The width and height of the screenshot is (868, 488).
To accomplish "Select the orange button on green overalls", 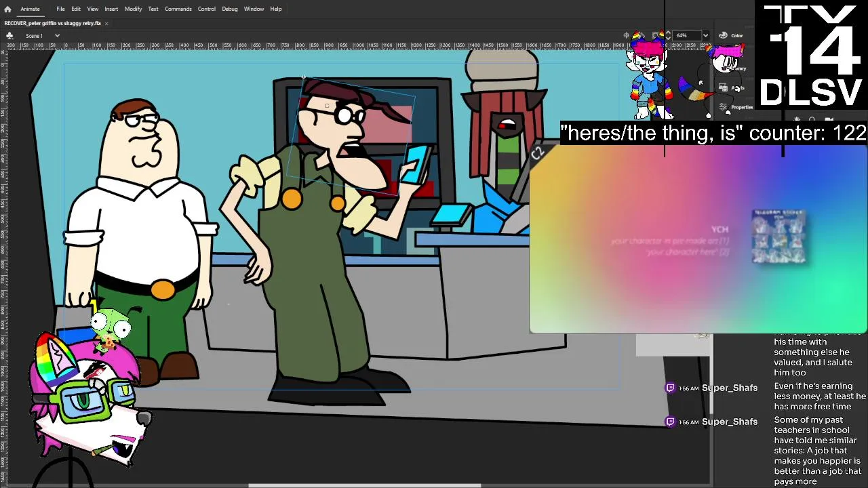I will (x=292, y=199).
